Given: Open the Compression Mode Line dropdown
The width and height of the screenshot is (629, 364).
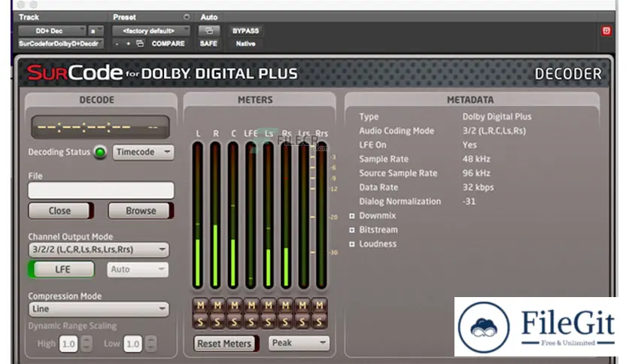Looking at the screenshot, I should point(99,308).
